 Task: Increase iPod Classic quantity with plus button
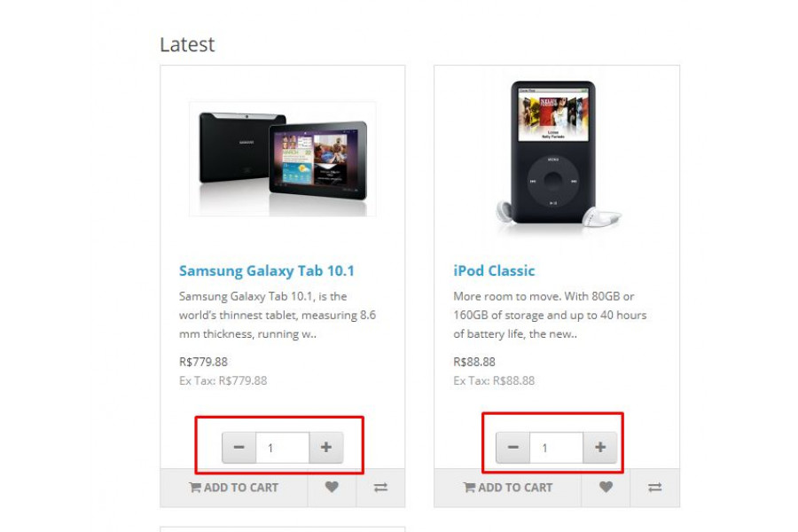coord(600,448)
